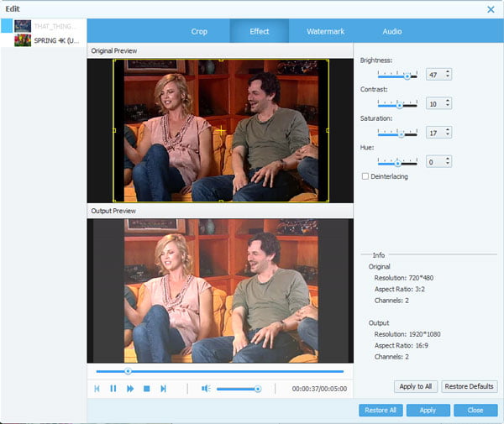Decrease Contrast with the down arrow
504x424 pixels.
pyautogui.click(x=448, y=105)
